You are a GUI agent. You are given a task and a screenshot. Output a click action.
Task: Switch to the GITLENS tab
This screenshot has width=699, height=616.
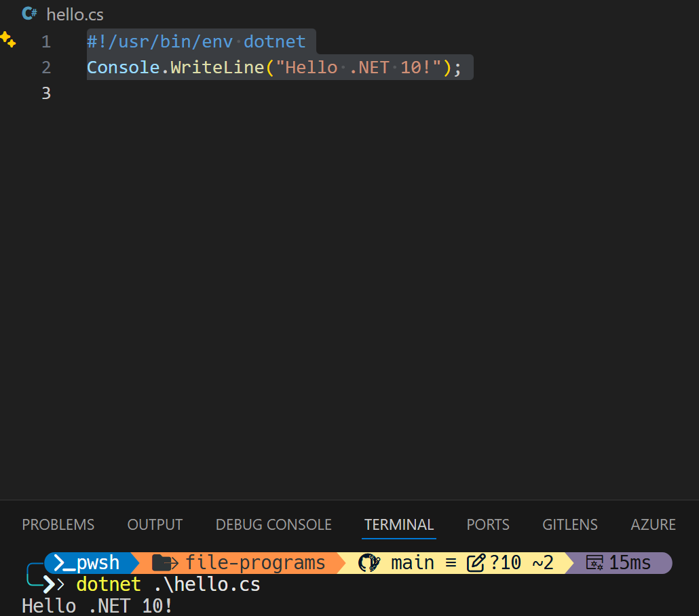click(x=569, y=524)
